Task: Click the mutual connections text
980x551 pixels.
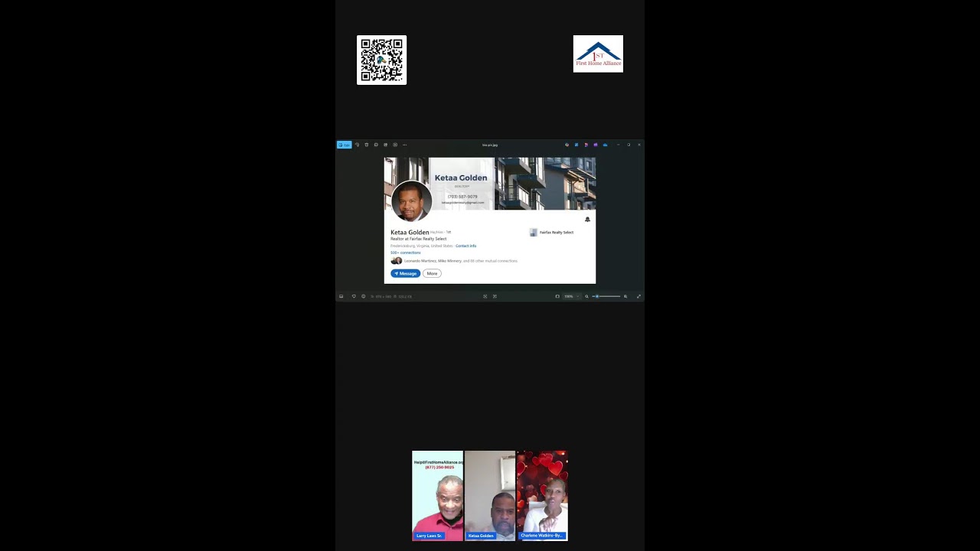Action: [x=461, y=261]
